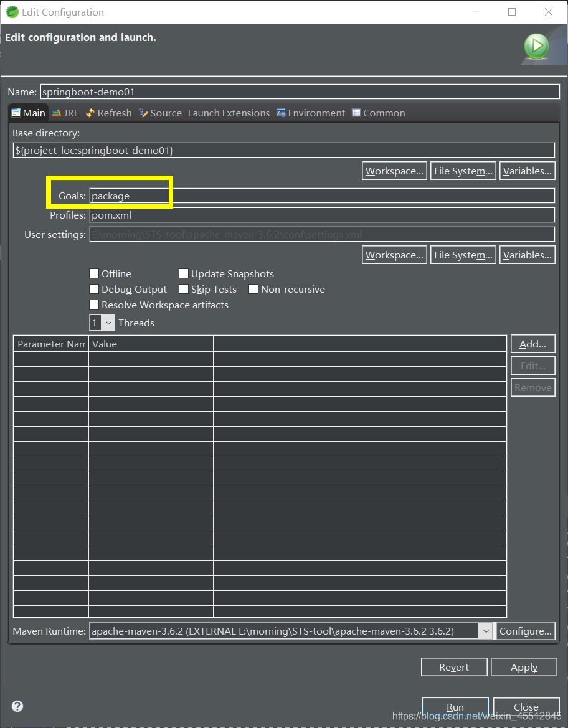Click the Base directory text field
Image resolution: width=568 pixels, height=728 pixels.
pos(284,151)
